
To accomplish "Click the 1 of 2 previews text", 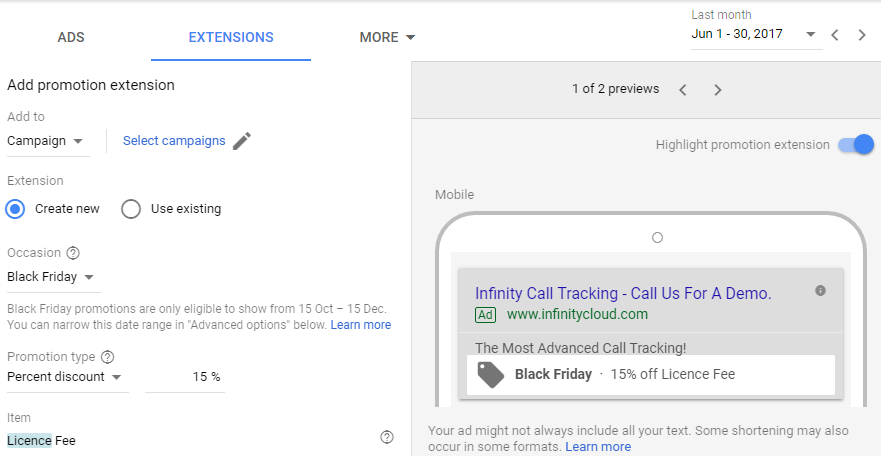I will tap(616, 89).
